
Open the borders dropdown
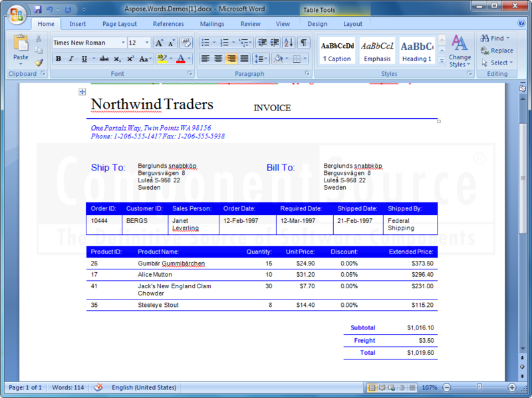pos(305,59)
